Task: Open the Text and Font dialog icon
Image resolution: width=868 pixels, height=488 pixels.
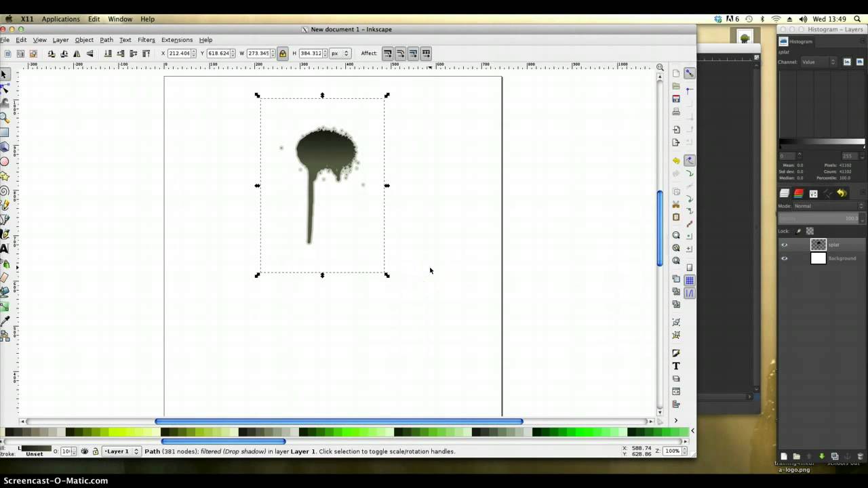Action: [676, 366]
